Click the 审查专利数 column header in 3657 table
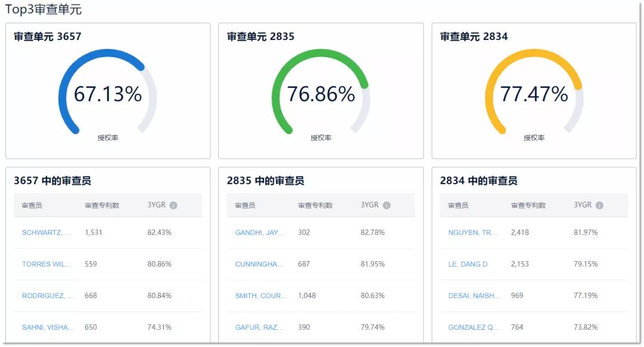Screen dimensions: 644x347 tap(102, 205)
